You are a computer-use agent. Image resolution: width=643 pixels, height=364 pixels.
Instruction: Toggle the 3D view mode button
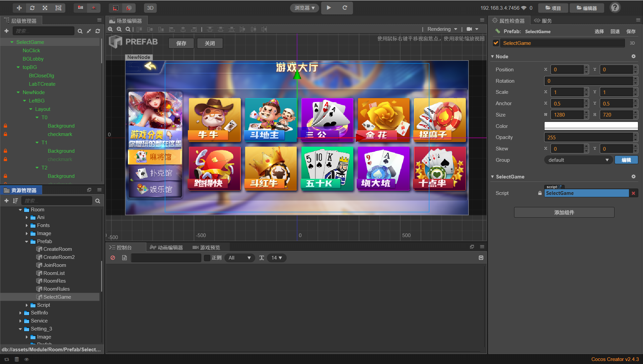pyautogui.click(x=150, y=8)
